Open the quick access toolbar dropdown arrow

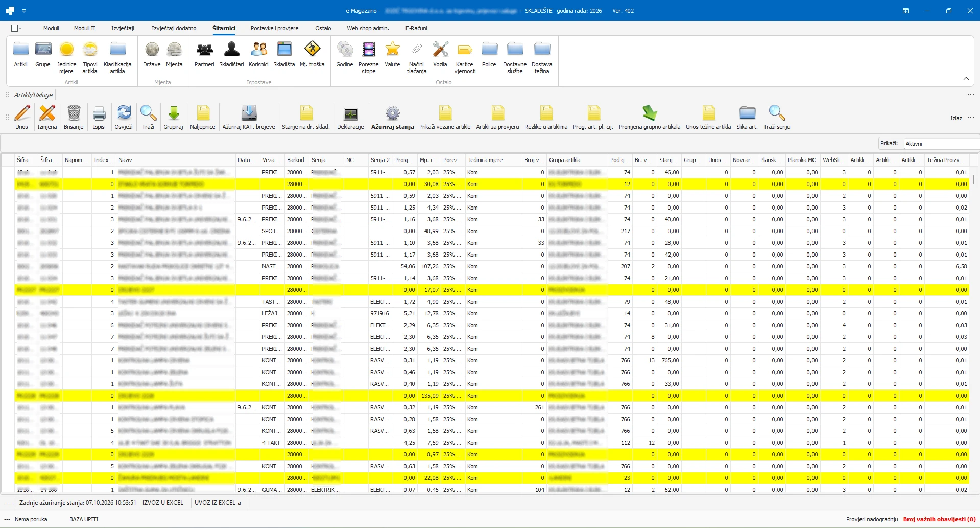(x=24, y=11)
